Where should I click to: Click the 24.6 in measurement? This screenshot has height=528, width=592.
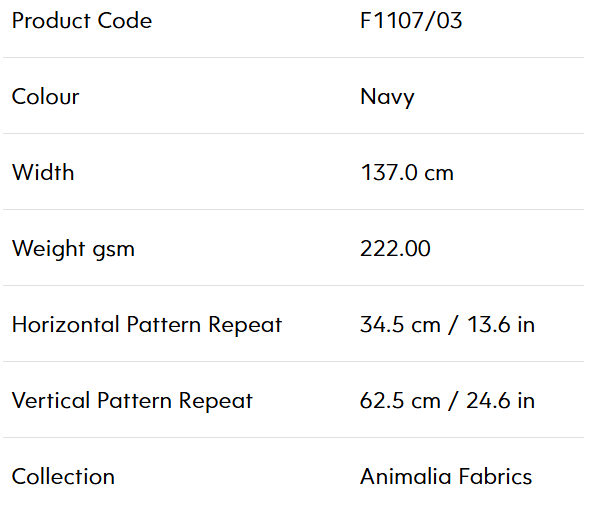pos(501,400)
